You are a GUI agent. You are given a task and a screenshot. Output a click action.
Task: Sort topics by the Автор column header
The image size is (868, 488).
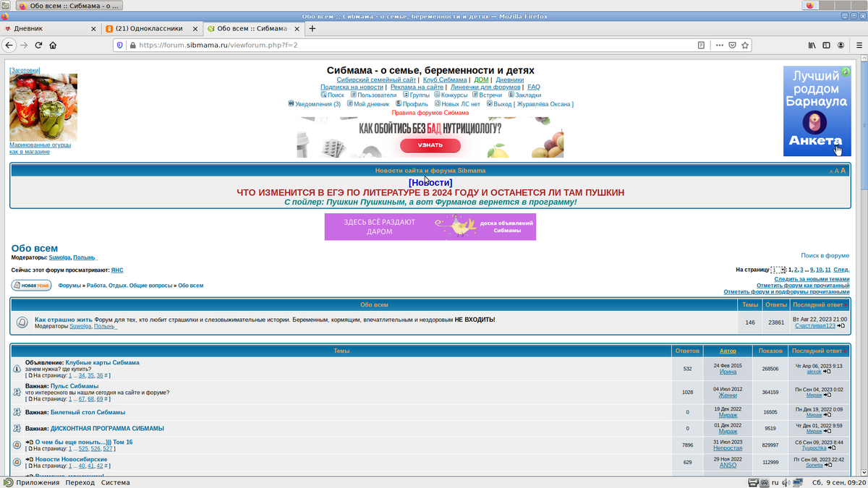click(x=728, y=351)
